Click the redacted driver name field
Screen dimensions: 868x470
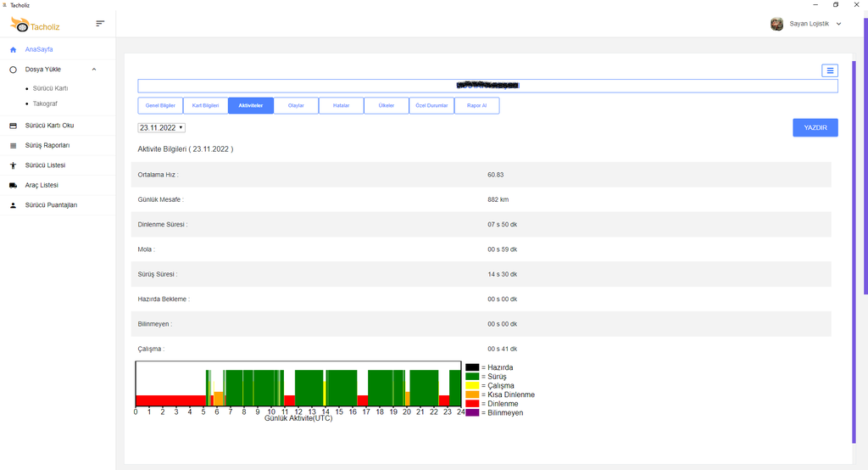click(487, 86)
